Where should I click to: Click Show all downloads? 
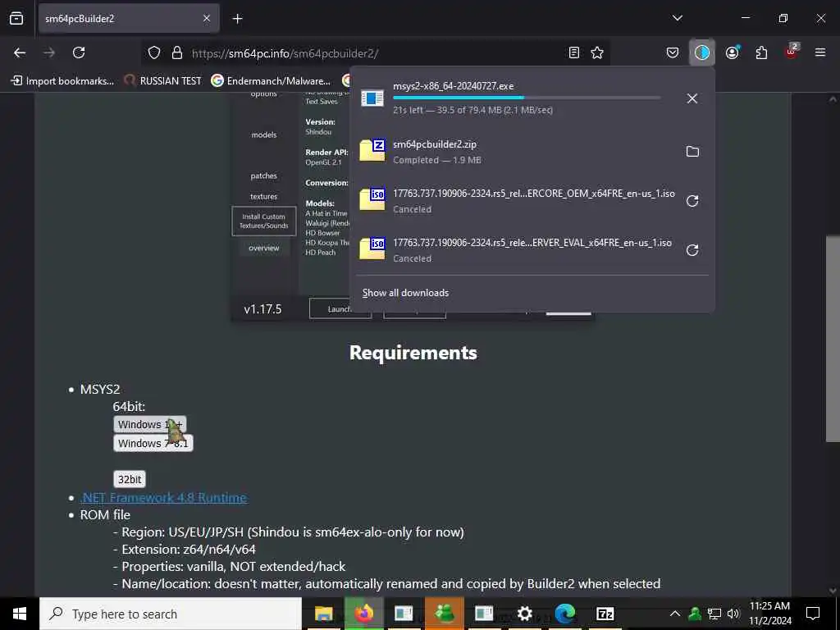pos(405,293)
